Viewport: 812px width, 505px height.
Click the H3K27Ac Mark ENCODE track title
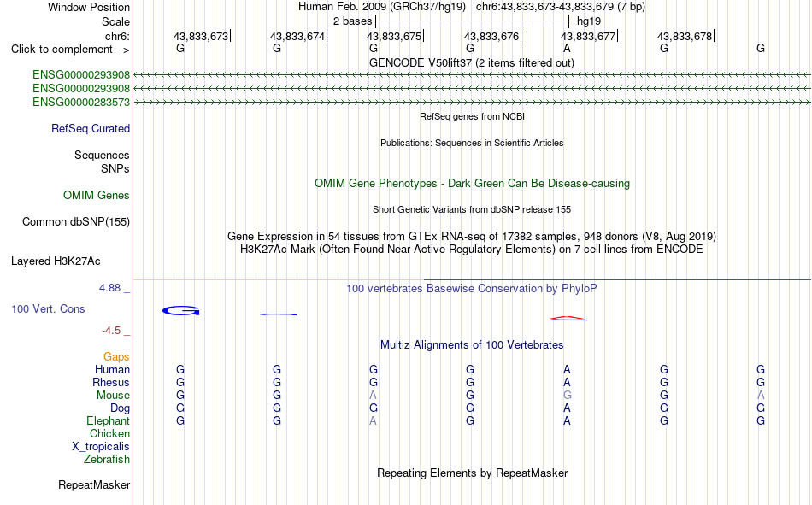(471, 250)
